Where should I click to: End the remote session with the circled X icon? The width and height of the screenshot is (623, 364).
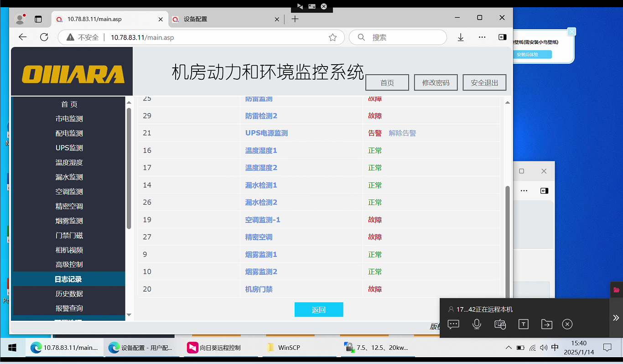point(567,324)
